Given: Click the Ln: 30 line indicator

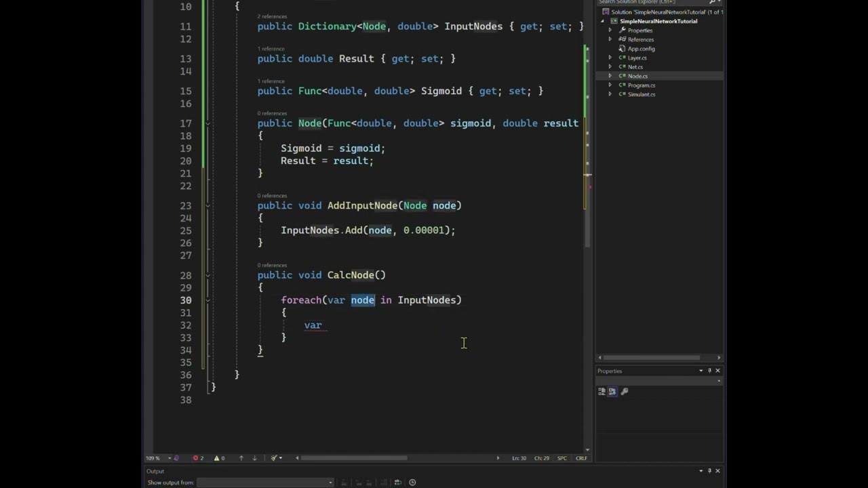Looking at the screenshot, I should (x=519, y=458).
